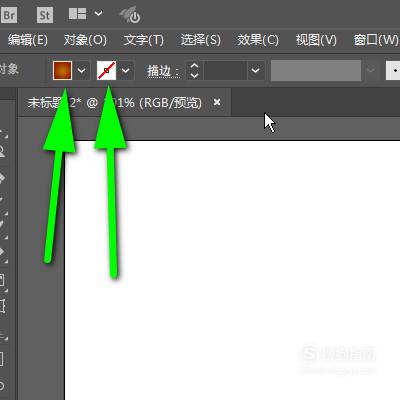Click the variable width profile box
The height and width of the screenshot is (400, 400).
316,70
